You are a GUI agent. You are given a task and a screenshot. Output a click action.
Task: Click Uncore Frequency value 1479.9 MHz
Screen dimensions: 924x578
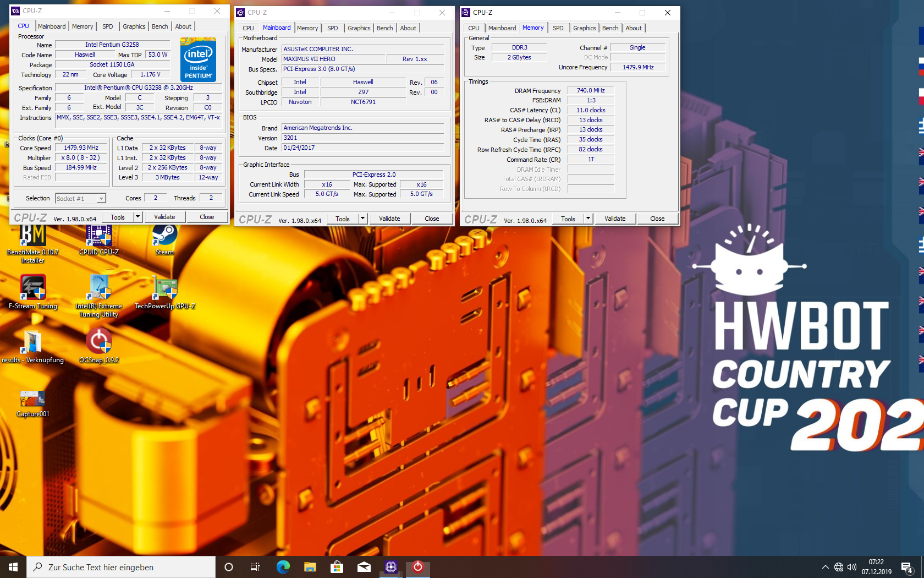tap(638, 67)
